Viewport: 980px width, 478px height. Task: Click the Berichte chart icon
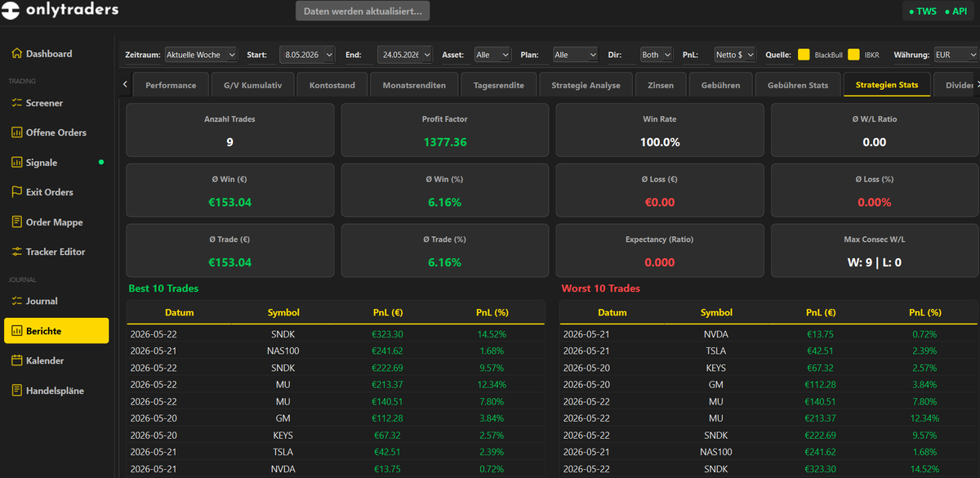pos(16,331)
